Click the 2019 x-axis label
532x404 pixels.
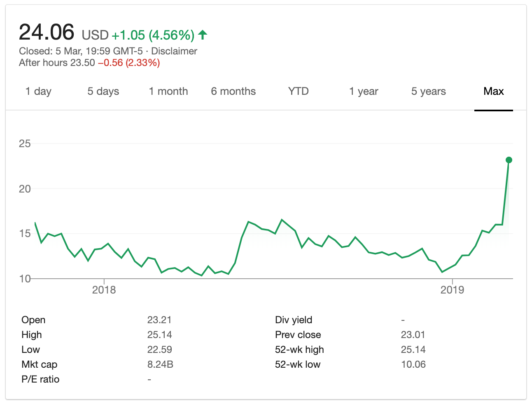tap(452, 290)
